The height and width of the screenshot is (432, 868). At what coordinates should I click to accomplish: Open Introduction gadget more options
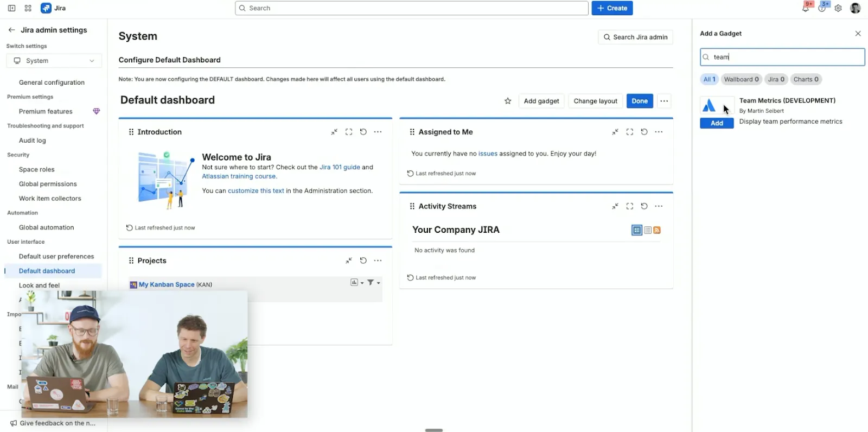[378, 132]
